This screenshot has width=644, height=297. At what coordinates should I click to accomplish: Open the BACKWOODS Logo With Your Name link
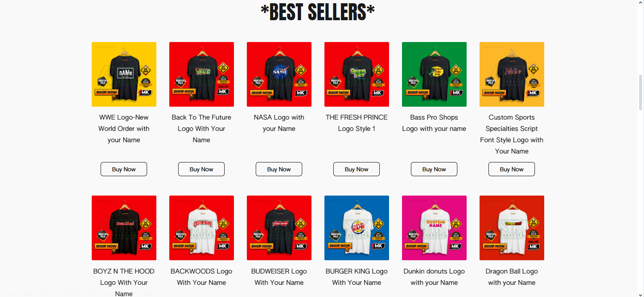[x=201, y=277]
